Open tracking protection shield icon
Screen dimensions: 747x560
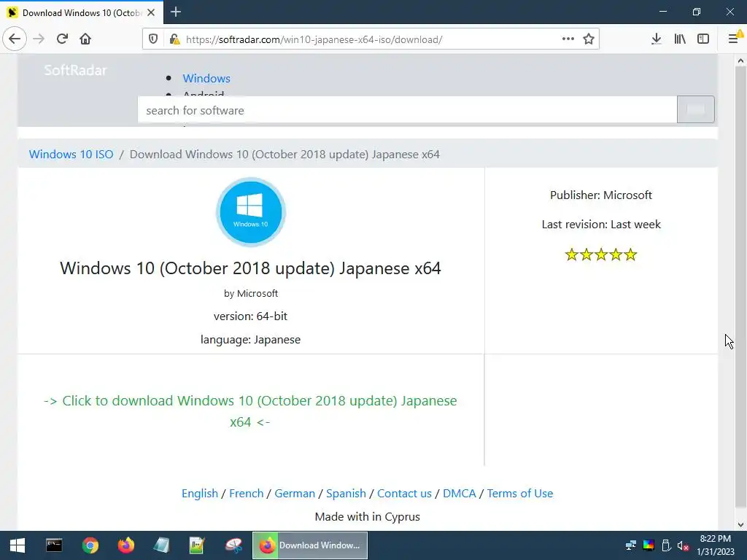pyautogui.click(x=153, y=39)
